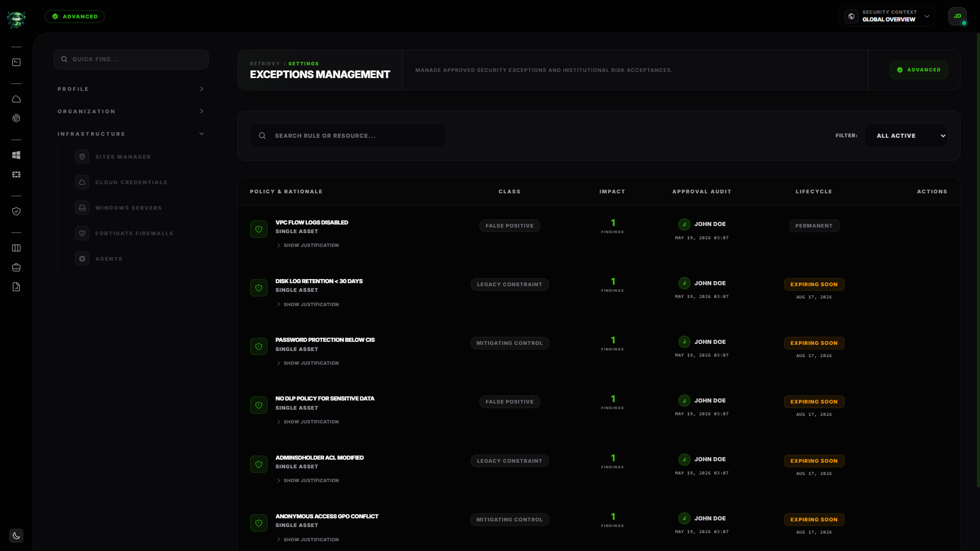Open Windows Servers
980x551 pixels.
point(128,208)
